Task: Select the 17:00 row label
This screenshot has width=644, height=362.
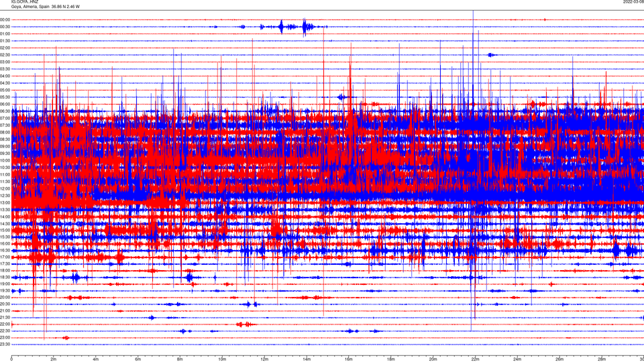Action: tap(5, 257)
